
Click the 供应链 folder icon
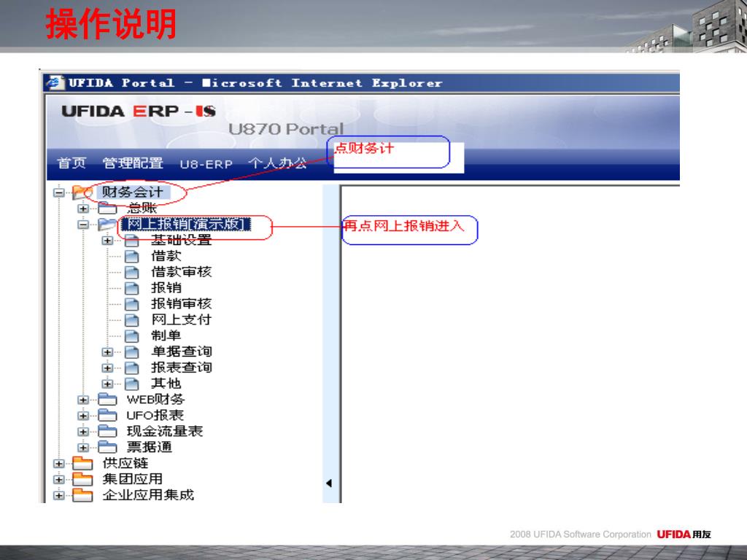tap(82, 463)
